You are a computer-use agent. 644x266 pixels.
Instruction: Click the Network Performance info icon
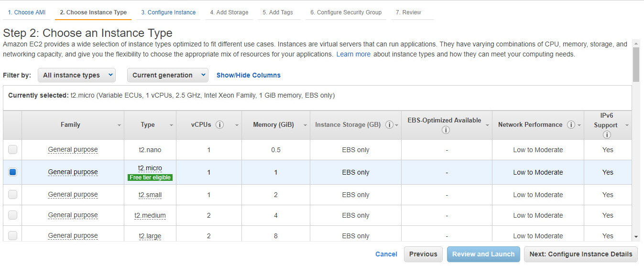[570, 125]
